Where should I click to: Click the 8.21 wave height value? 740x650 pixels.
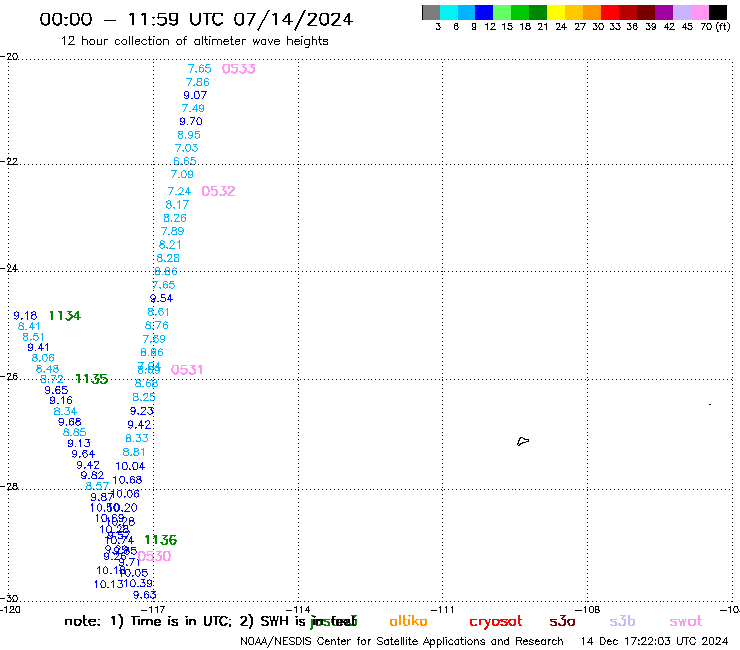[x=170, y=245]
